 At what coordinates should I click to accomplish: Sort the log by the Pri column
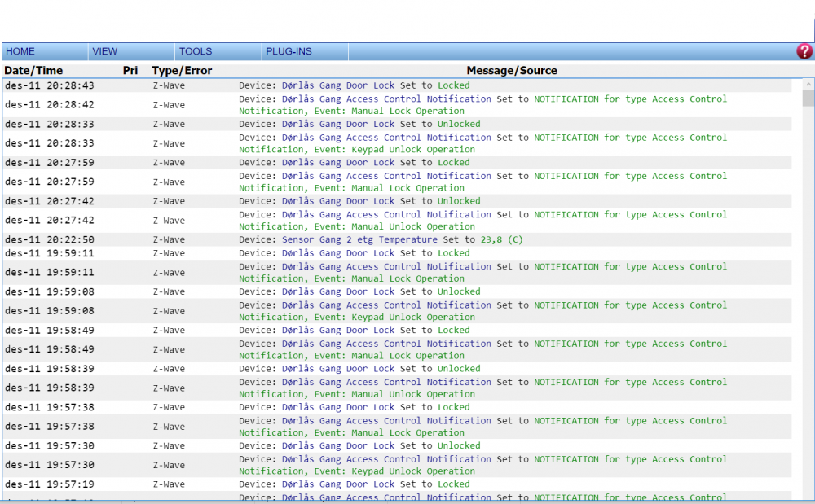(x=130, y=70)
